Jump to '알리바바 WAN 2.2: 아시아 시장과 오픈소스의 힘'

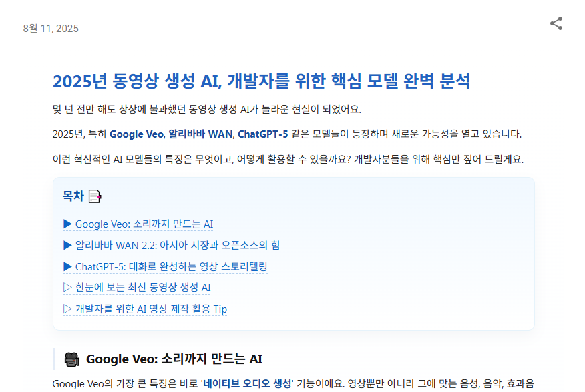[178, 245]
